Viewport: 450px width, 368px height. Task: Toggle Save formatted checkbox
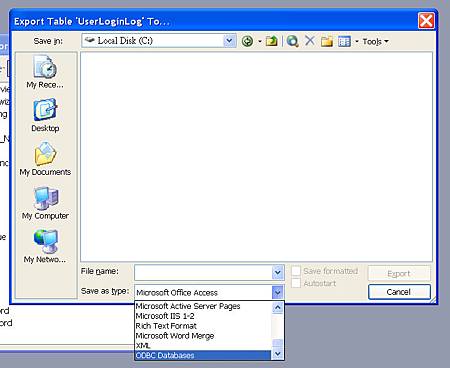click(x=296, y=271)
